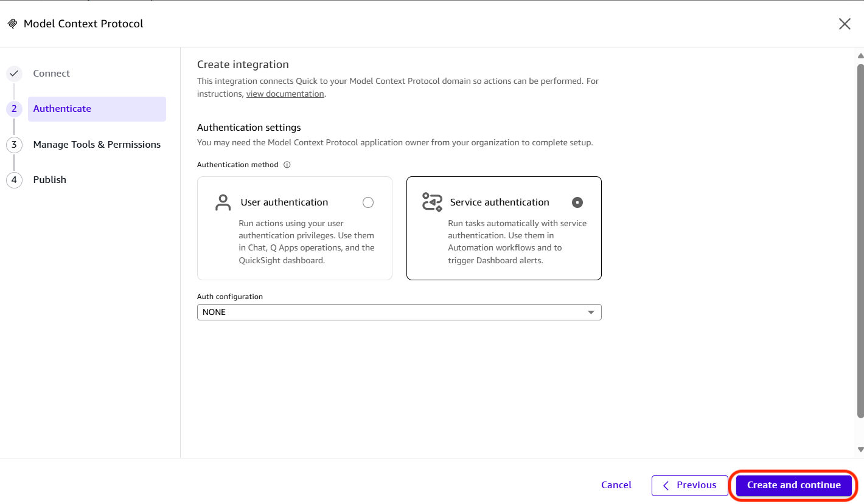
Task: Open the Publish step
Action: tap(50, 180)
